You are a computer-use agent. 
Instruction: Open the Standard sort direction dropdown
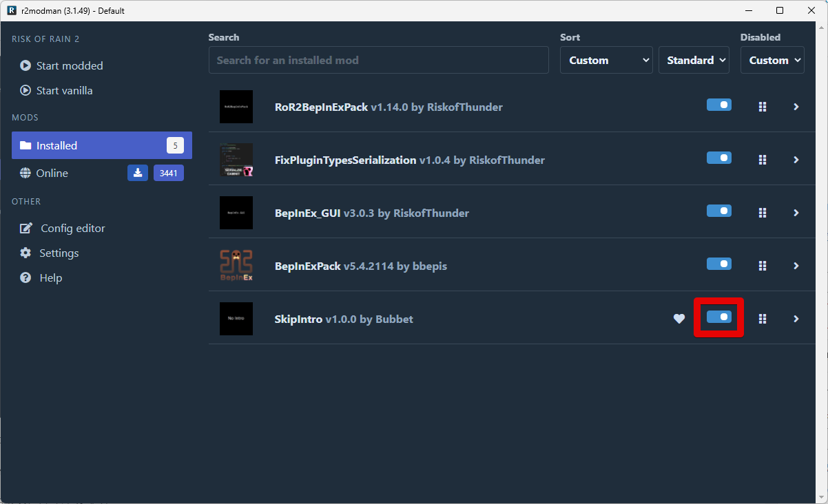pos(694,61)
